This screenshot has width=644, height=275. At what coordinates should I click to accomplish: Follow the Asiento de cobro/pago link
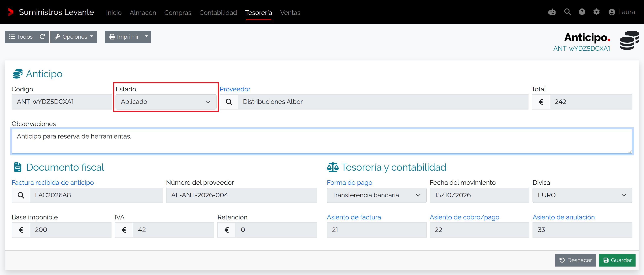click(x=464, y=217)
